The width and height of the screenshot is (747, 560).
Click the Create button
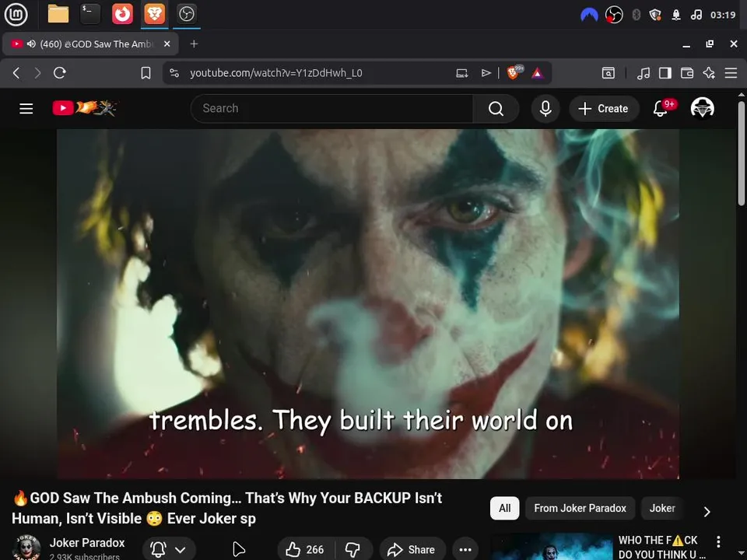[604, 109]
